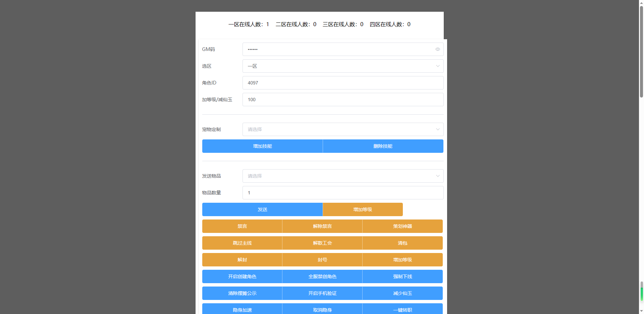The image size is (644, 314).
Task: Click 增加等级 button next to 封号
Action: (x=402, y=260)
